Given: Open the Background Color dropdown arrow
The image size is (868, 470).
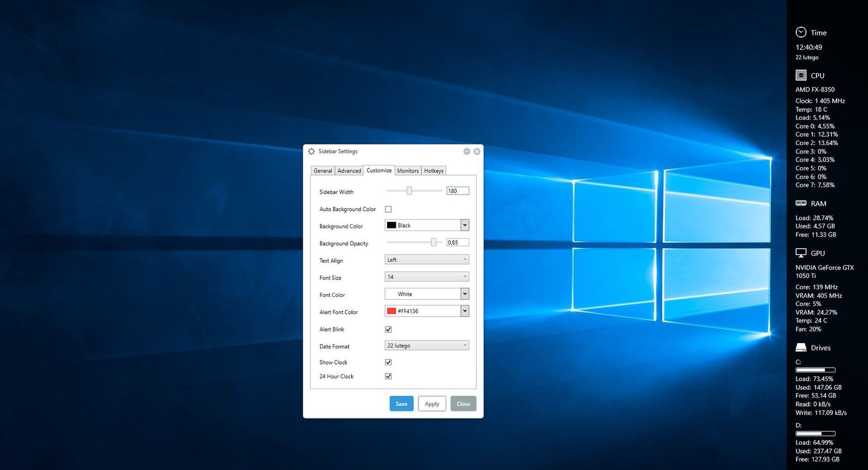Looking at the screenshot, I should (x=465, y=225).
